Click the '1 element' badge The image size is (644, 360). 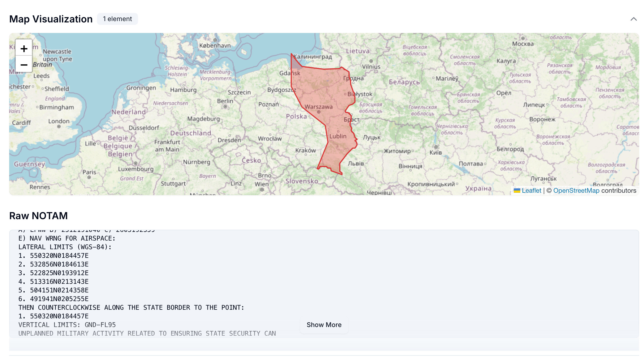pyautogui.click(x=118, y=19)
